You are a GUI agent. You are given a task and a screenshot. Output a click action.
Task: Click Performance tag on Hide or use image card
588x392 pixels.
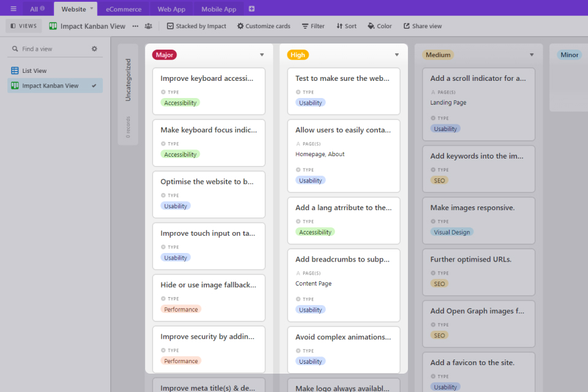[x=181, y=309]
